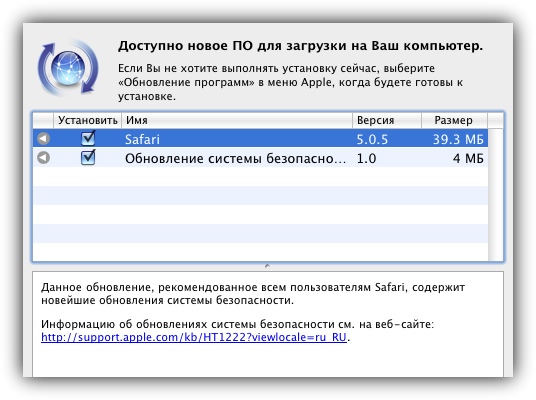Click the restart-required arrow icon beside Safari
This screenshot has height=400, width=536.
43,138
